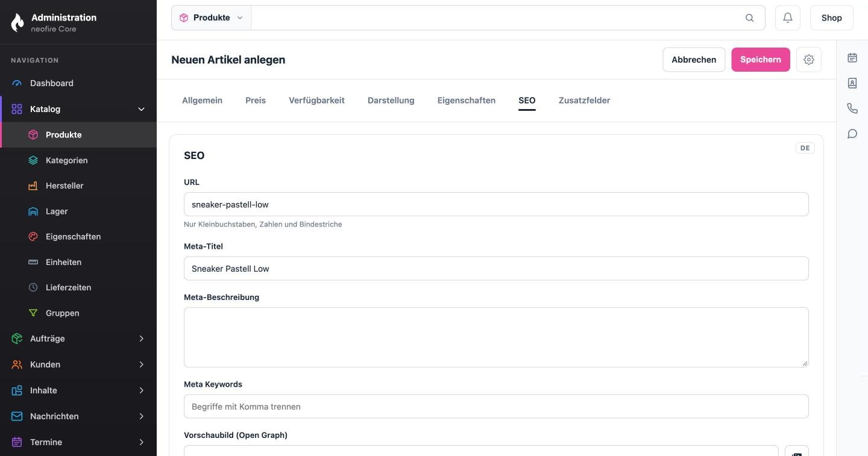
Task: Open Dashboard from the sidebar
Action: pyautogui.click(x=78, y=83)
